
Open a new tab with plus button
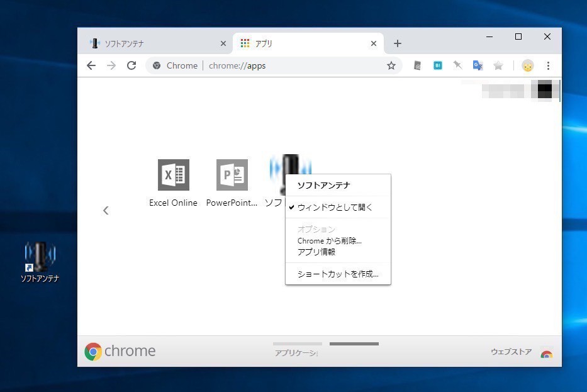coord(398,43)
